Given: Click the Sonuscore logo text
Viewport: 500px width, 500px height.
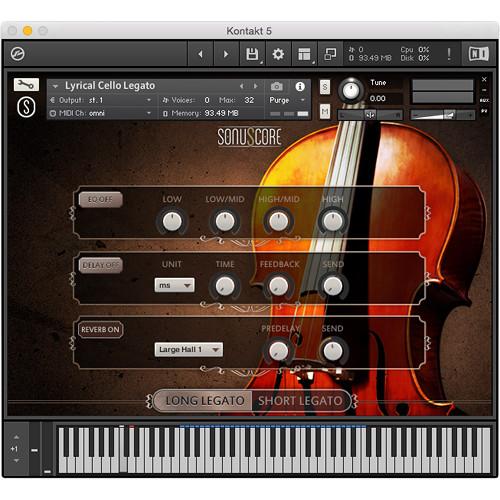Looking at the screenshot, I should tap(249, 137).
